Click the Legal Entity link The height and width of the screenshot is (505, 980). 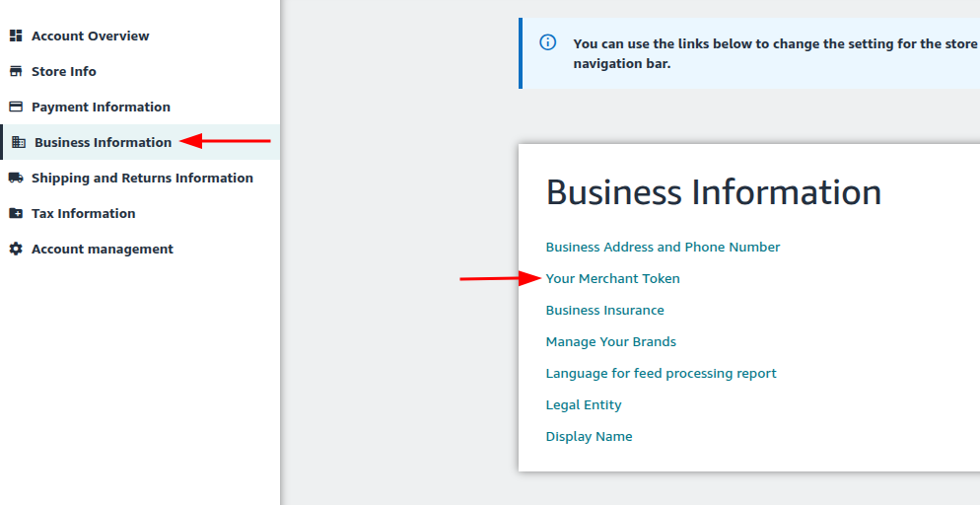(583, 405)
